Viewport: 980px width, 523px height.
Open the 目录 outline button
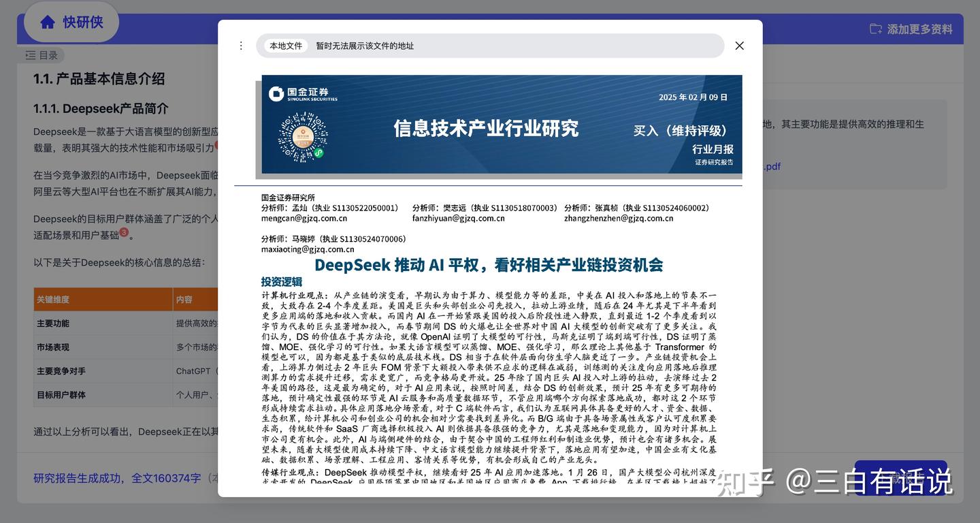coord(42,55)
